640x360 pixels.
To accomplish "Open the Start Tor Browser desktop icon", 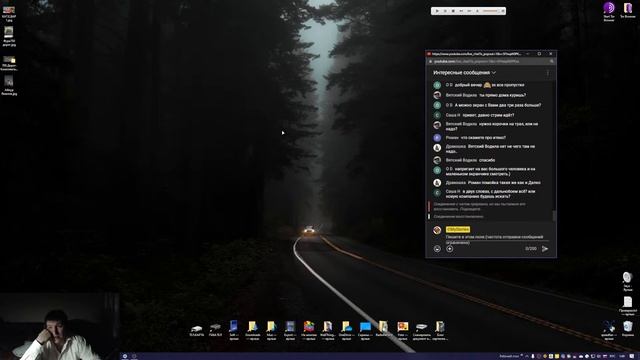I will 609,11.
